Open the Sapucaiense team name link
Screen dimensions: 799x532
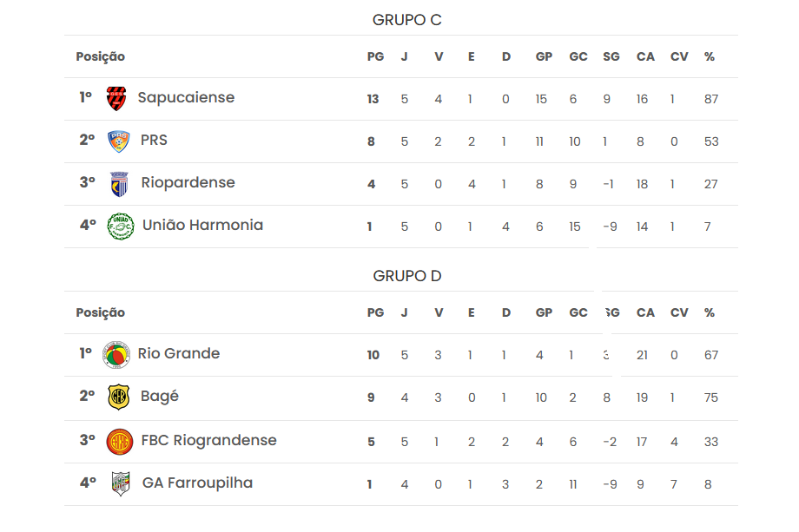[x=186, y=98]
